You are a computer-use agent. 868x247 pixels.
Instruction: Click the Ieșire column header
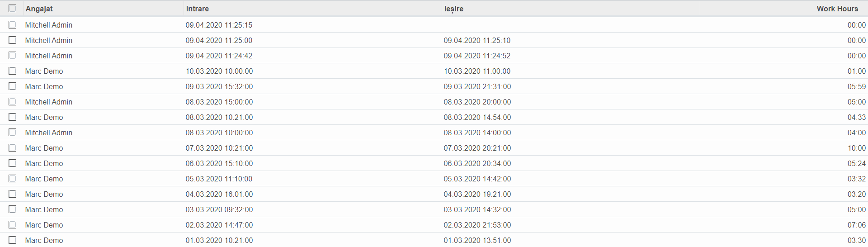point(453,9)
